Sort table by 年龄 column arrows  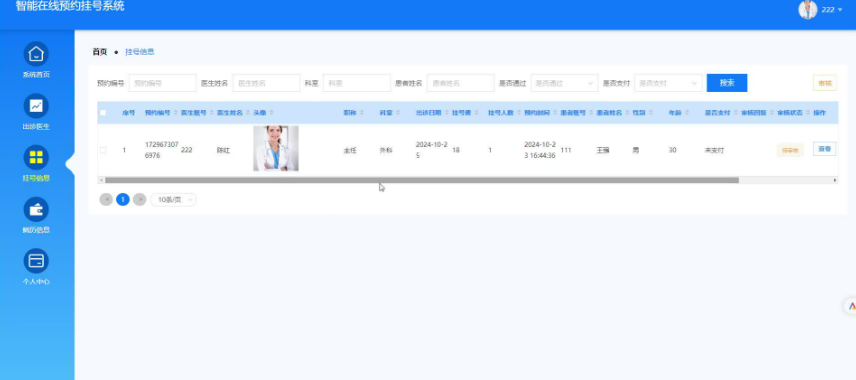pos(687,113)
